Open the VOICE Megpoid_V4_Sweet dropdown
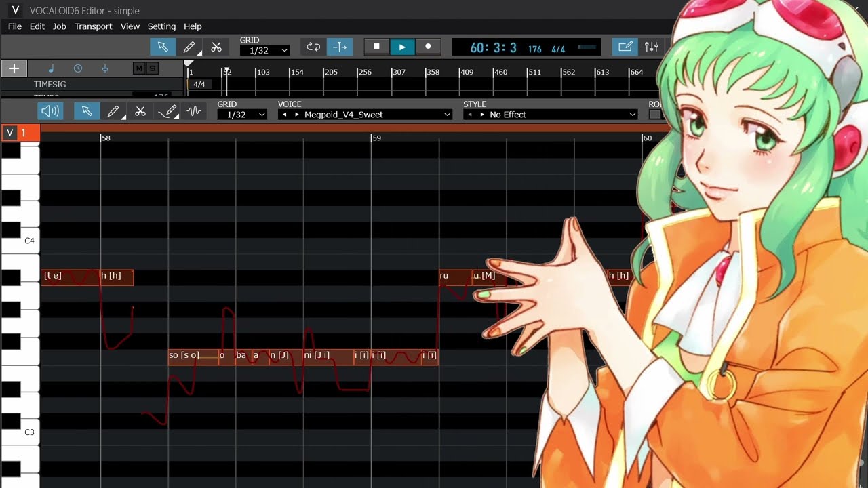 [x=366, y=115]
